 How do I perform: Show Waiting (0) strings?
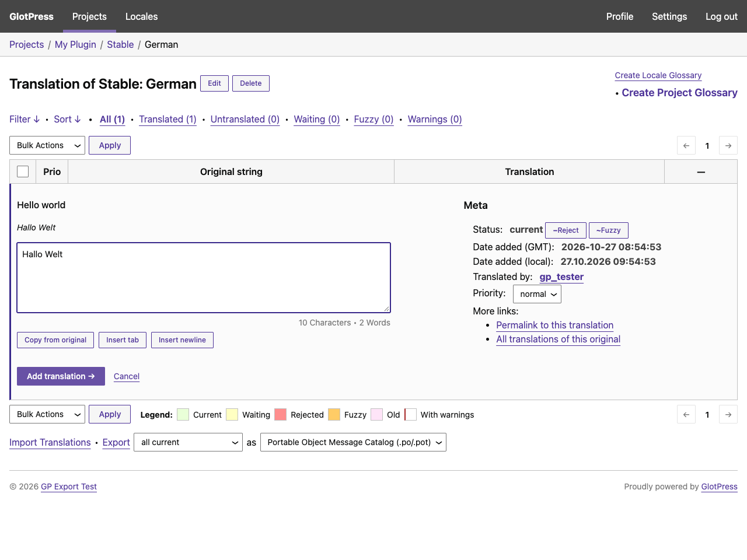coord(317,119)
